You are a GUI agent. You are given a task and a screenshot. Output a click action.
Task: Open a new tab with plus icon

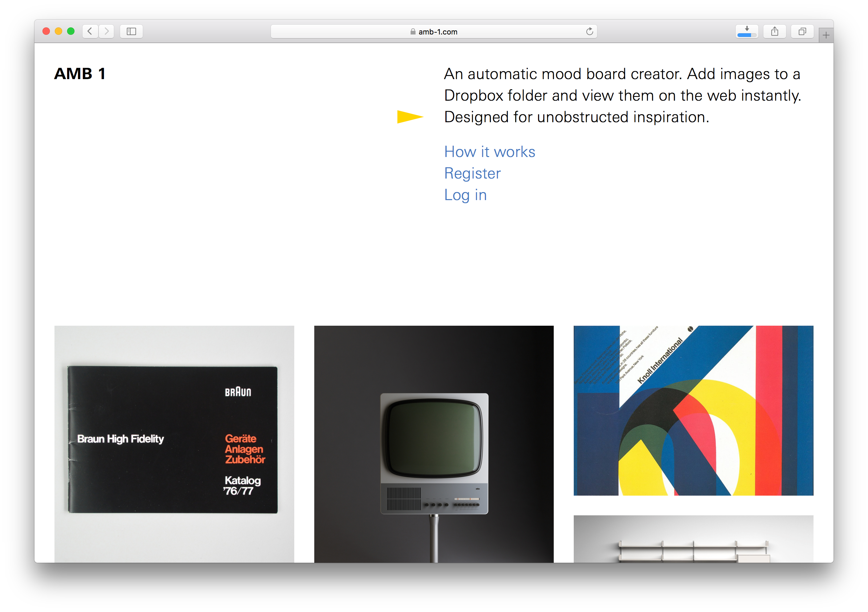[x=826, y=35]
